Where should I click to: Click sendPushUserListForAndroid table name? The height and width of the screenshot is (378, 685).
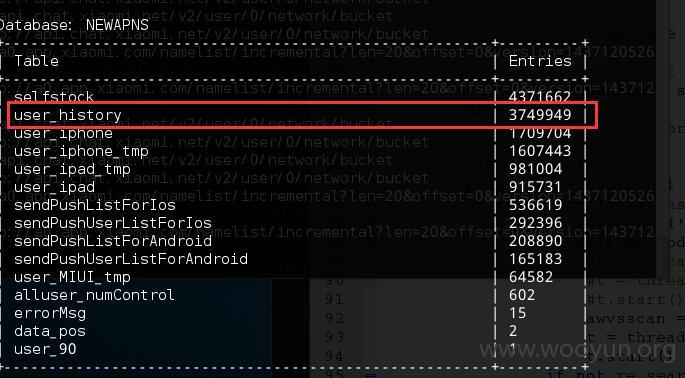131,259
